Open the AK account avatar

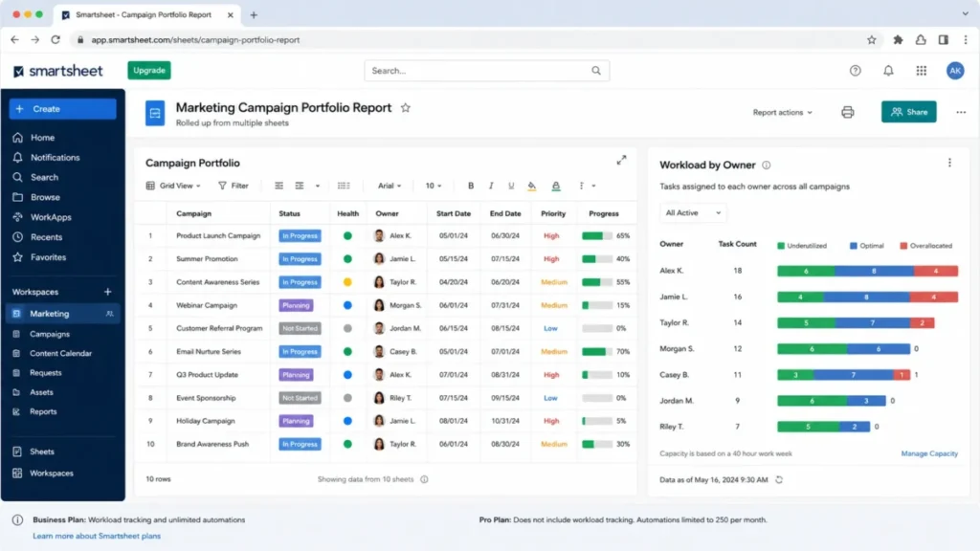(955, 71)
